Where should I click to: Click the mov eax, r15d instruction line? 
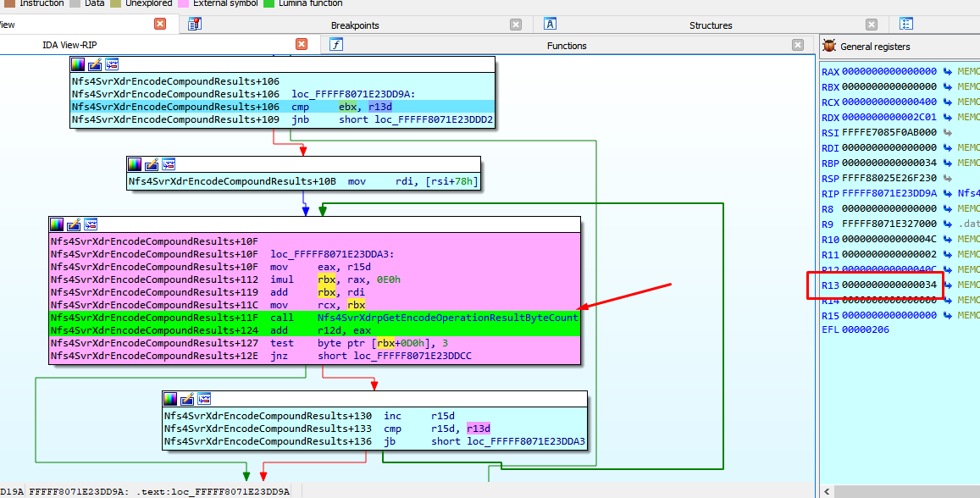(x=315, y=267)
